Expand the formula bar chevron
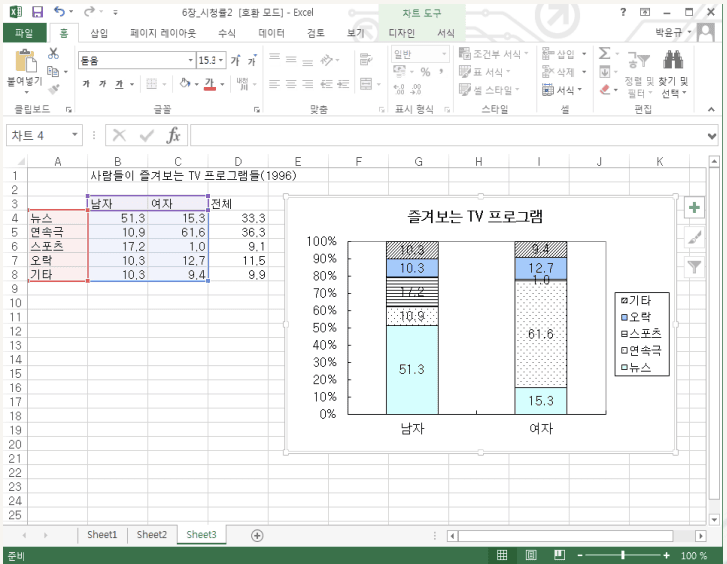The image size is (727, 564). tap(712, 135)
